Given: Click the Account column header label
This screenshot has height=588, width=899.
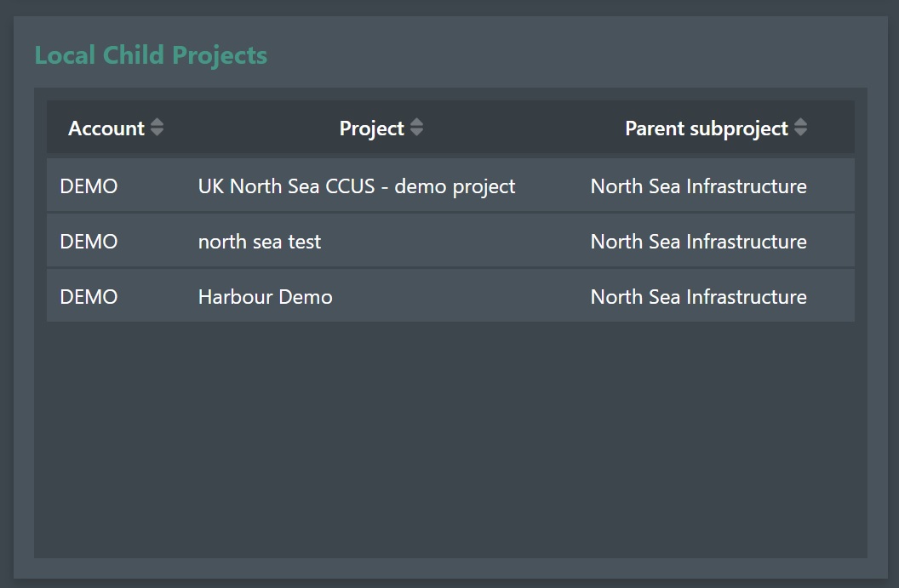Looking at the screenshot, I should pos(106,128).
